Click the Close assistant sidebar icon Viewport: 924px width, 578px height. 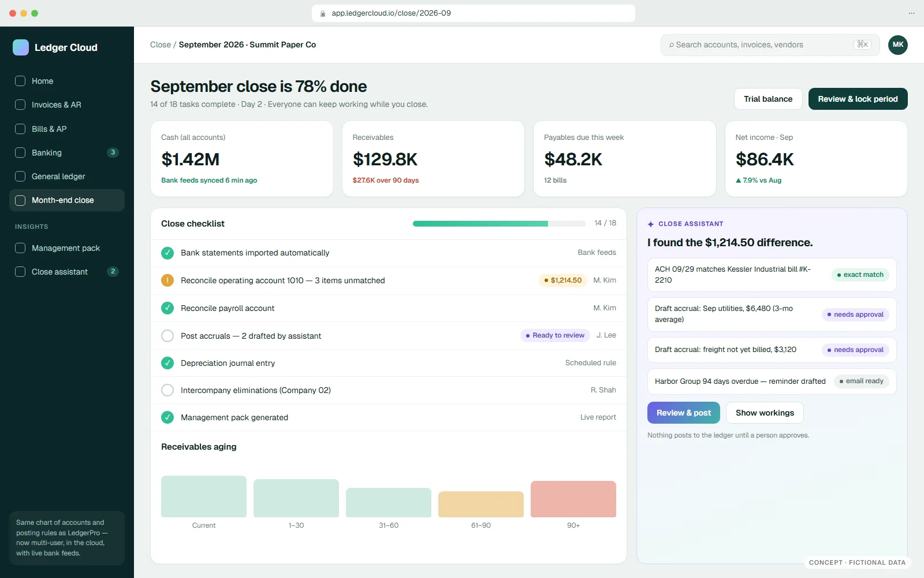(x=20, y=272)
